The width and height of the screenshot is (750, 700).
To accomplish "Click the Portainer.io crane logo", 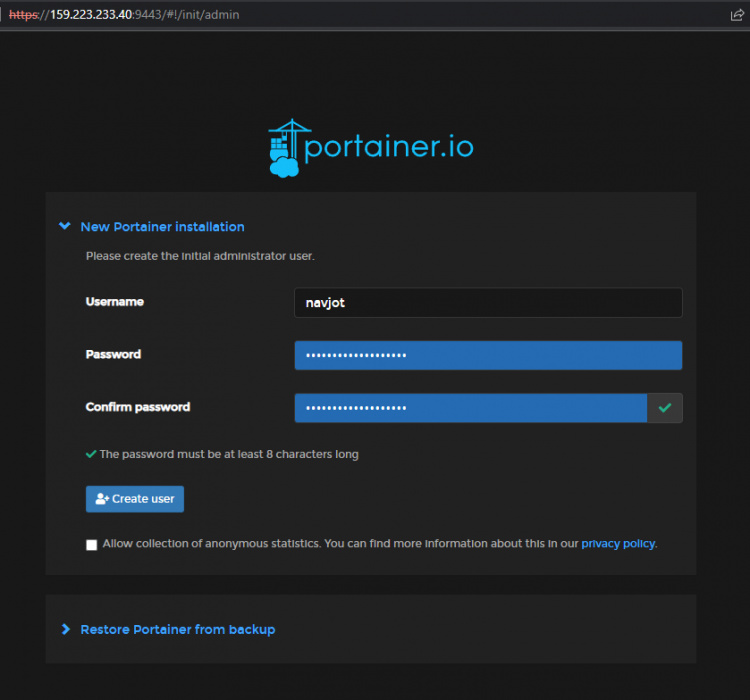I will 285,148.
